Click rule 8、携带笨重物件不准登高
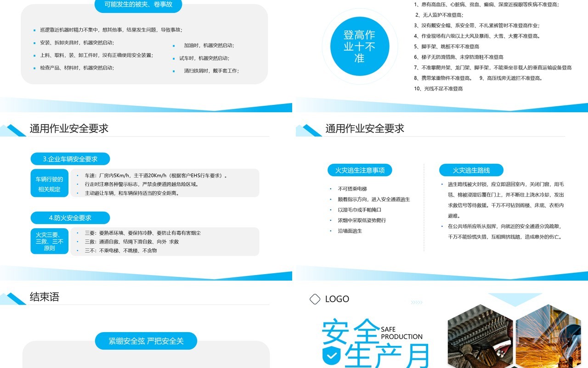Viewport: 588px width, 368px height. (443, 78)
